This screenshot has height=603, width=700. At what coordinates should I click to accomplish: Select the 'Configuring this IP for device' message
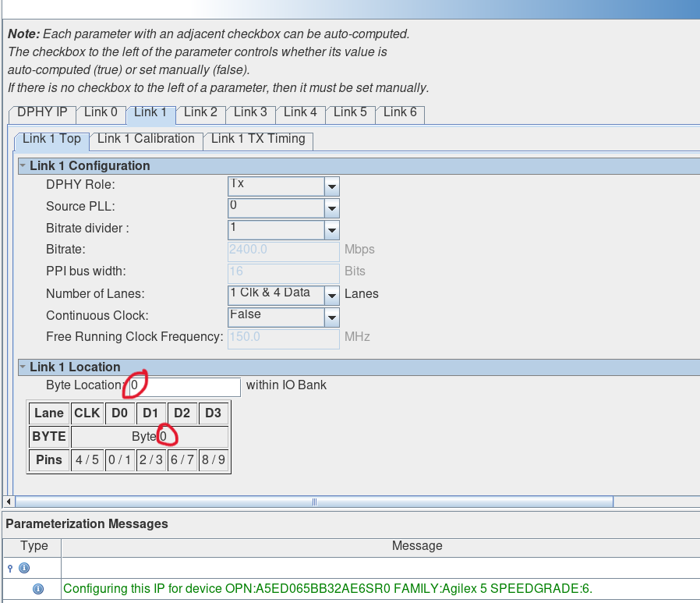point(327,589)
